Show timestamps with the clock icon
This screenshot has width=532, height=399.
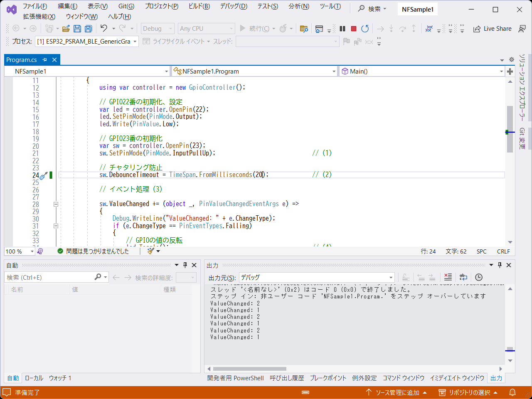(x=479, y=277)
